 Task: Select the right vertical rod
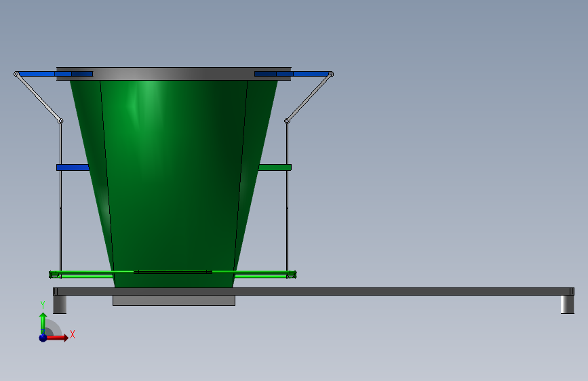[288, 199]
